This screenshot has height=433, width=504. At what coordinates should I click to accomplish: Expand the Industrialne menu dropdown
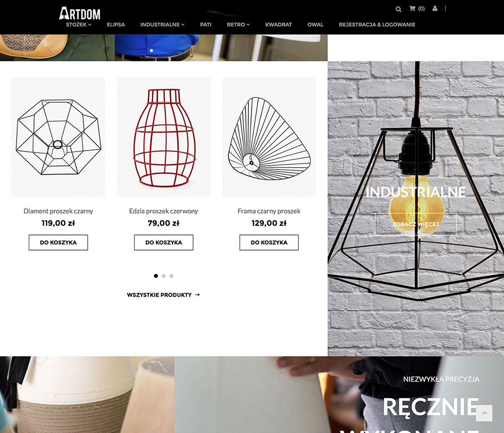pyautogui.click(x=162, y=24)
